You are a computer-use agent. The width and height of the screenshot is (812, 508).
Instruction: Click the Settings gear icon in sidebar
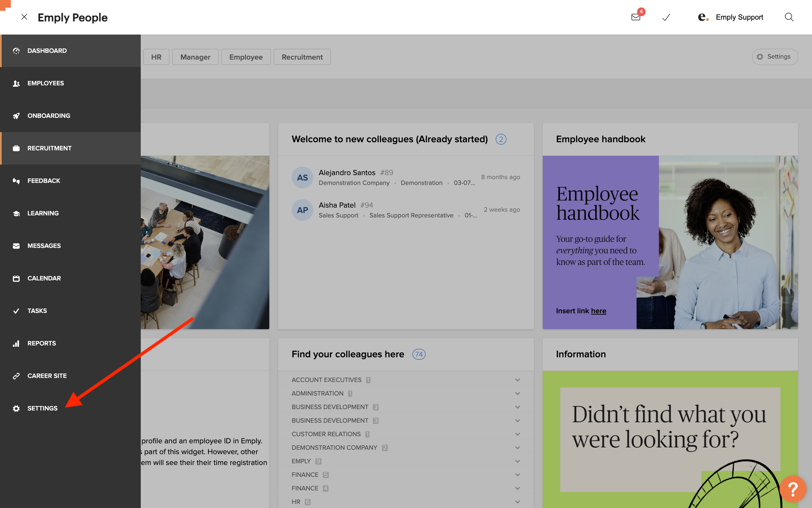(16, 408)
